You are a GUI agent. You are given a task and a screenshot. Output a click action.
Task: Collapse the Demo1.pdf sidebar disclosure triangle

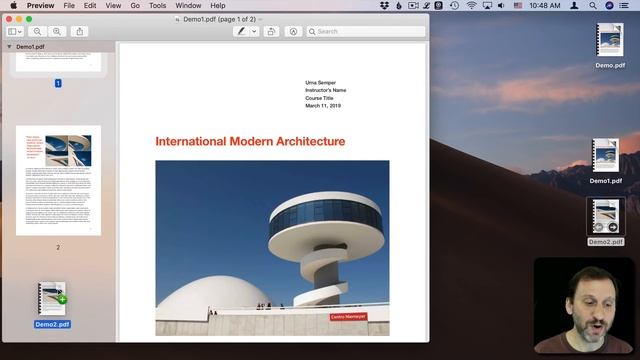coord(9,47)
